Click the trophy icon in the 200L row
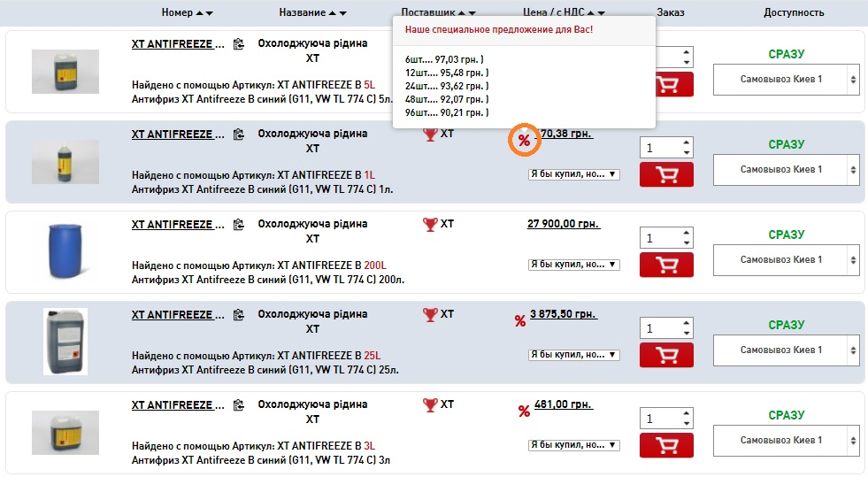The width and height of the screenshot is (868, 477). coord(431,225)
